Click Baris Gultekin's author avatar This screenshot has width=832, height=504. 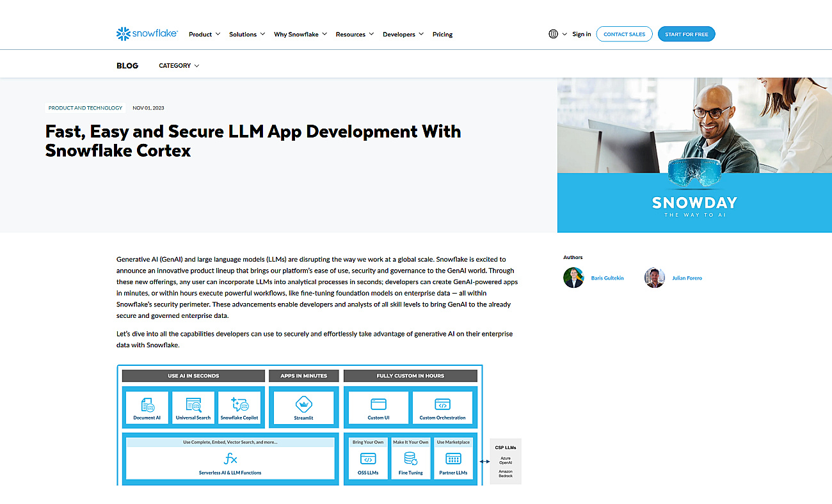tap(573, 278)
